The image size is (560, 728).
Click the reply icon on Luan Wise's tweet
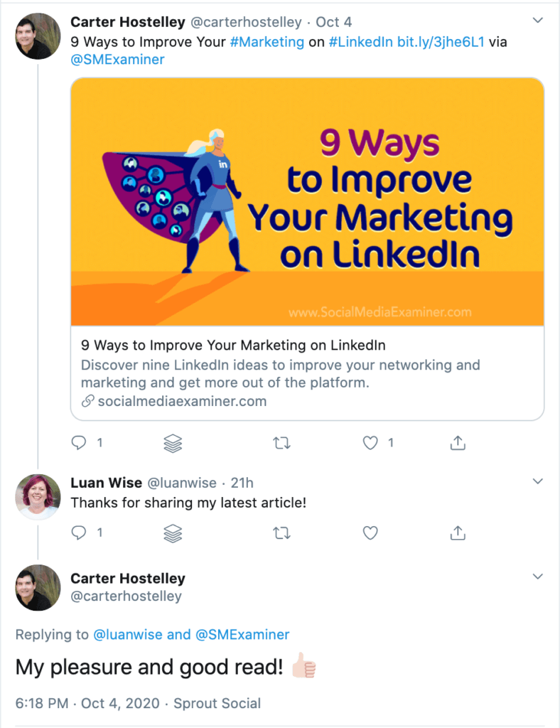[x=78, y=532]
